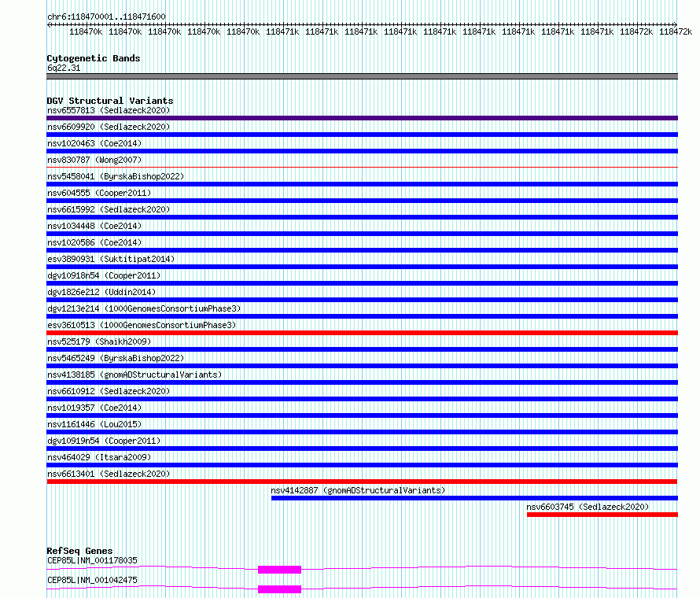Click dgv10918n54 (Cooper2011) label
The image size is (700, 598).
(x=104, y=275)
